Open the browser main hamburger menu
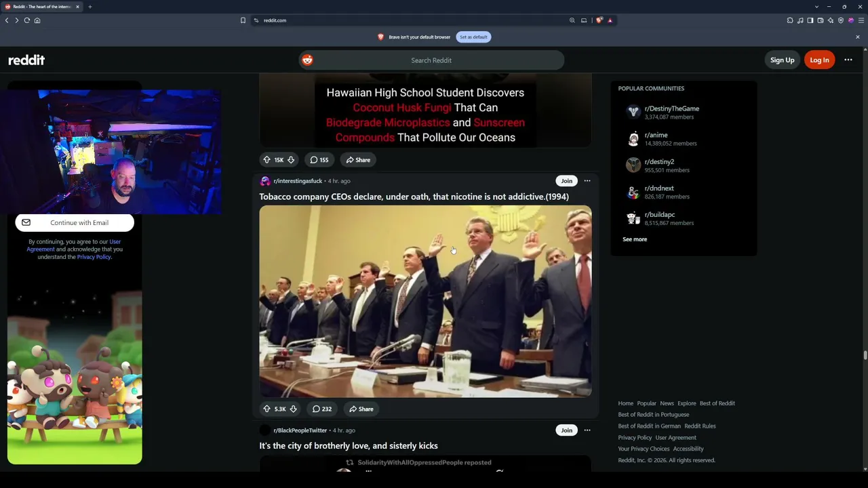The width and height of the screenshot is (868, 488). 861,20
